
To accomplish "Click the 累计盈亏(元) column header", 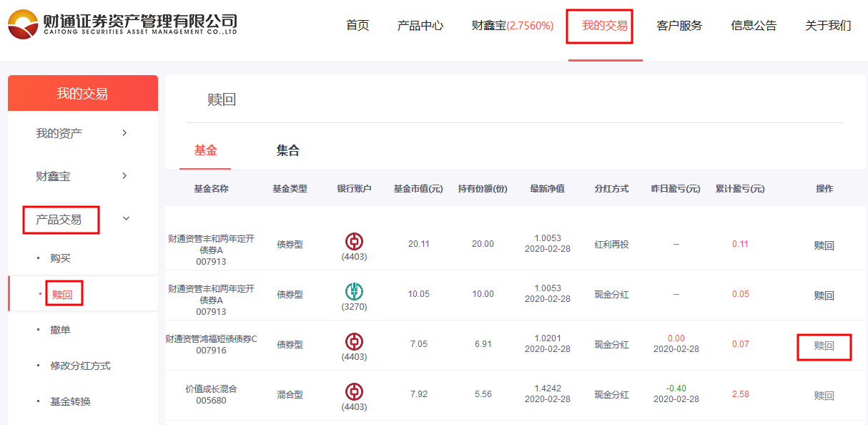I will (x=740, y=189).
